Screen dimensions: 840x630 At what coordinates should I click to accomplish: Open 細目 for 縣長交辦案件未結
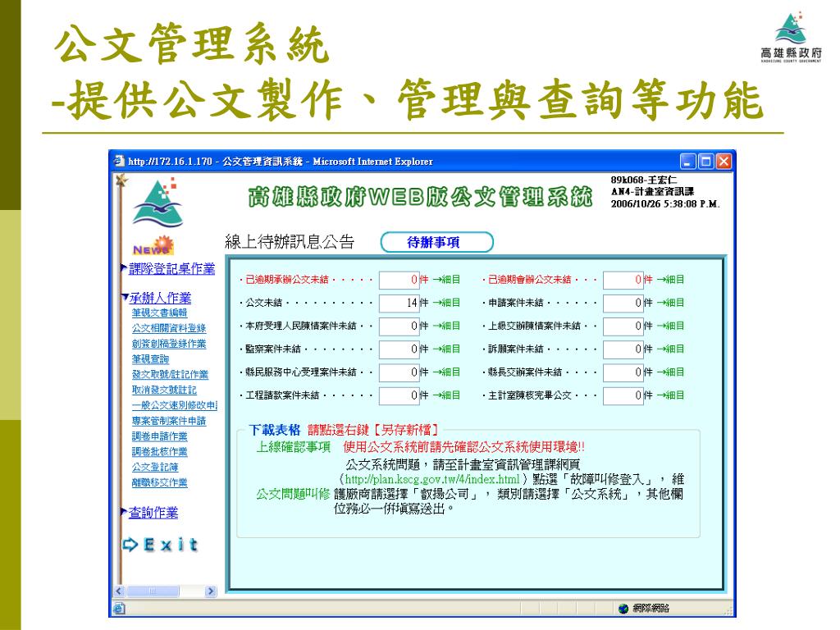(671, 372)
